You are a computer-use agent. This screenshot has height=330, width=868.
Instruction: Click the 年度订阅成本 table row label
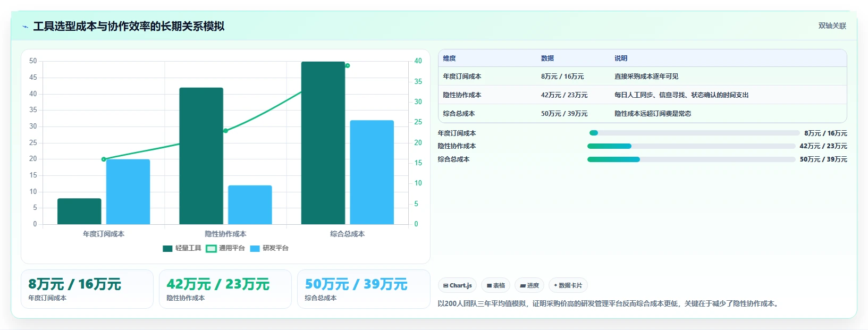[462, 77]
